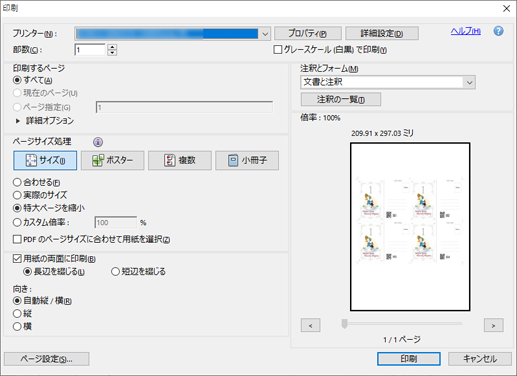This screenshot has width=517, height=376.
Task: Expand 詳細オプション more options
Action: [x=45, y=121]
